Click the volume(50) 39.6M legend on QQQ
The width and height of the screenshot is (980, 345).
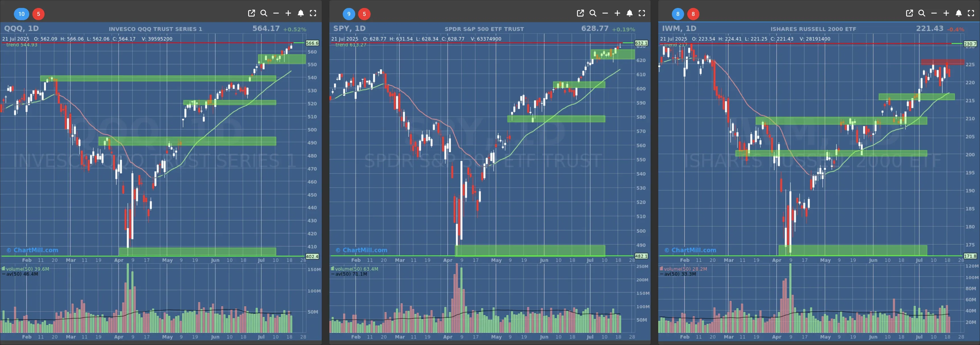tap(26, 269)
